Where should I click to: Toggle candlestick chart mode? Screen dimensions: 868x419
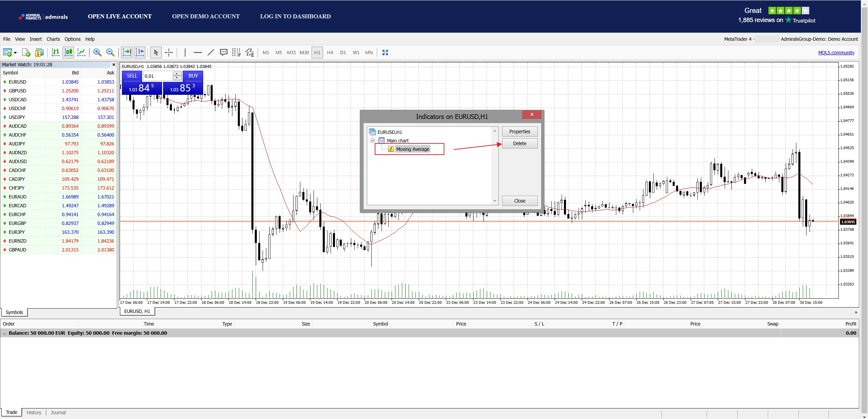68,52
